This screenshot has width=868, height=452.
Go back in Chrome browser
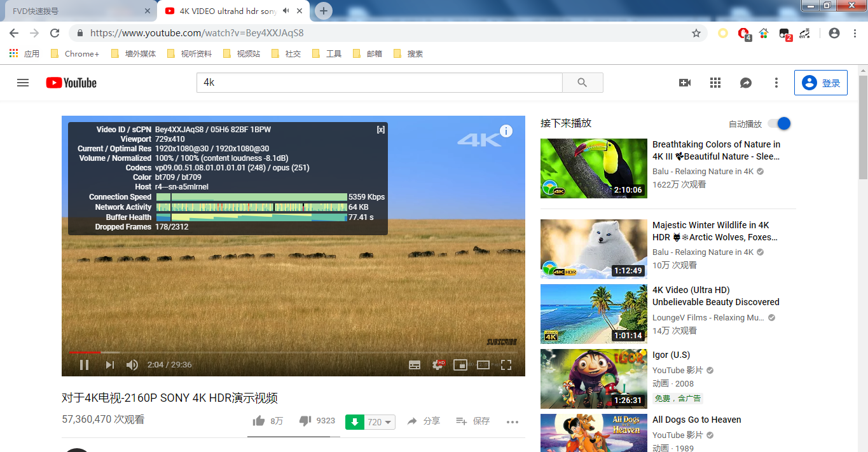tap(14, 33)
